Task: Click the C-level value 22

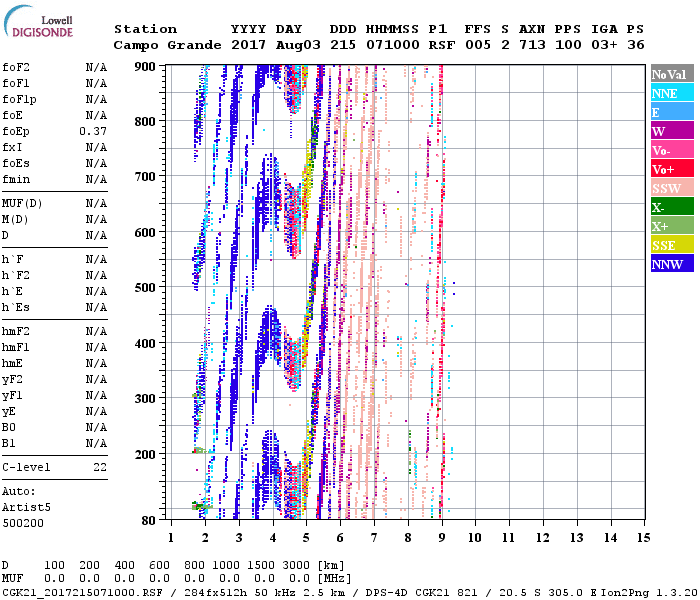Action: pyautogui.click(x=100, y=467)
